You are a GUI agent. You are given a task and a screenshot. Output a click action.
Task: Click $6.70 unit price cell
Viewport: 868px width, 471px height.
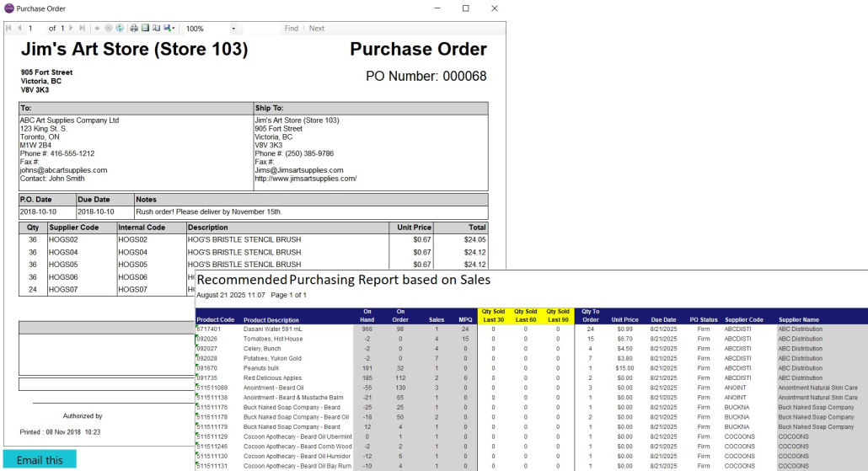(x=624, y=339)
